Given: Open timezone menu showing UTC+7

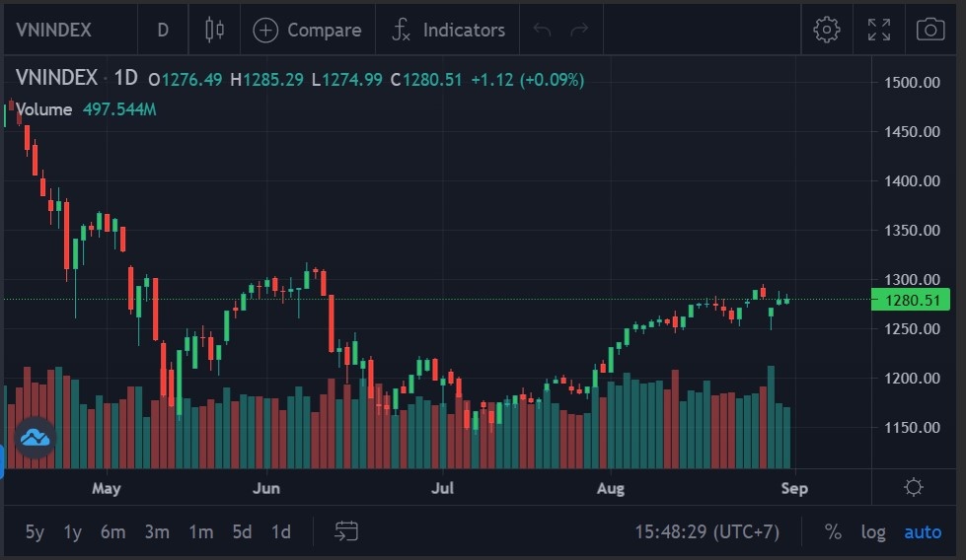Looking at the screenshot, I should point(706,531).
